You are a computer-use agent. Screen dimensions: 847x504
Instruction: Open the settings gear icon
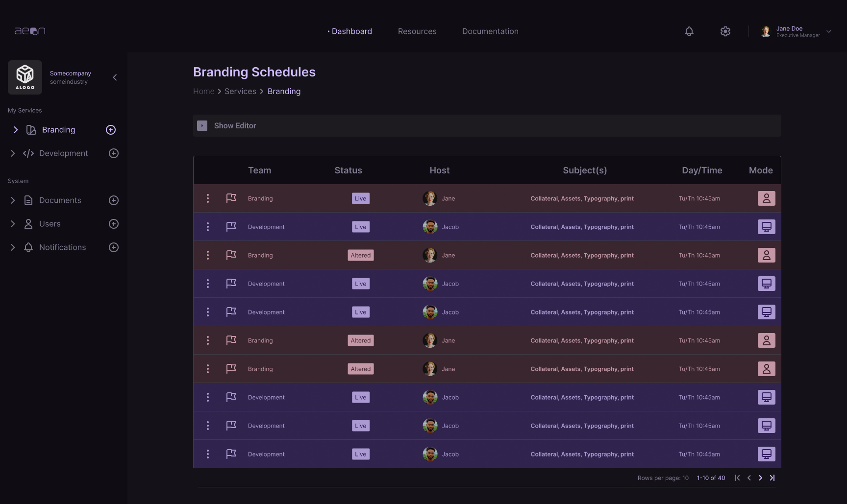coord(725,31)
